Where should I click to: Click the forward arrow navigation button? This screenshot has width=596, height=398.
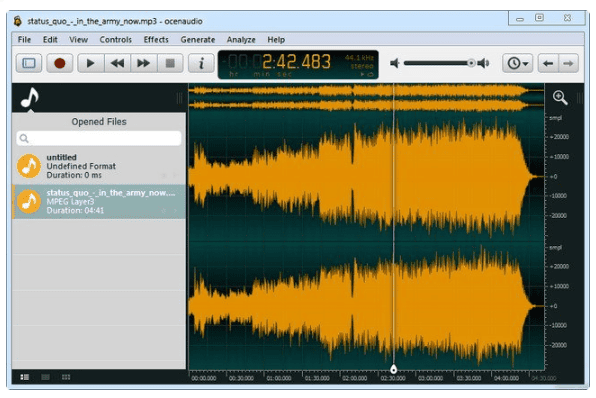coord(569,63)
